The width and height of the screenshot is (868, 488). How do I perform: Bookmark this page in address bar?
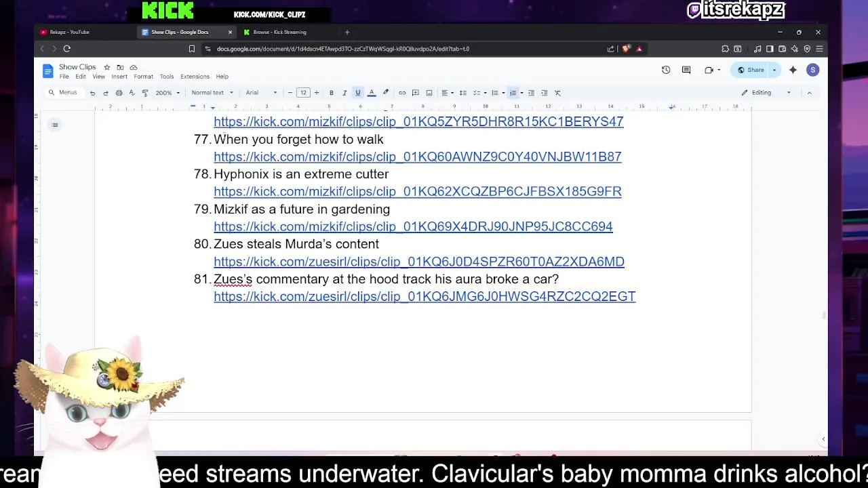(192, 49)
